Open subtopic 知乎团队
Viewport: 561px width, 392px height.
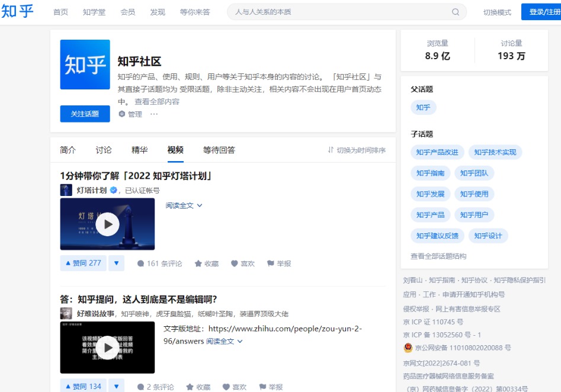tap(474, 173)
